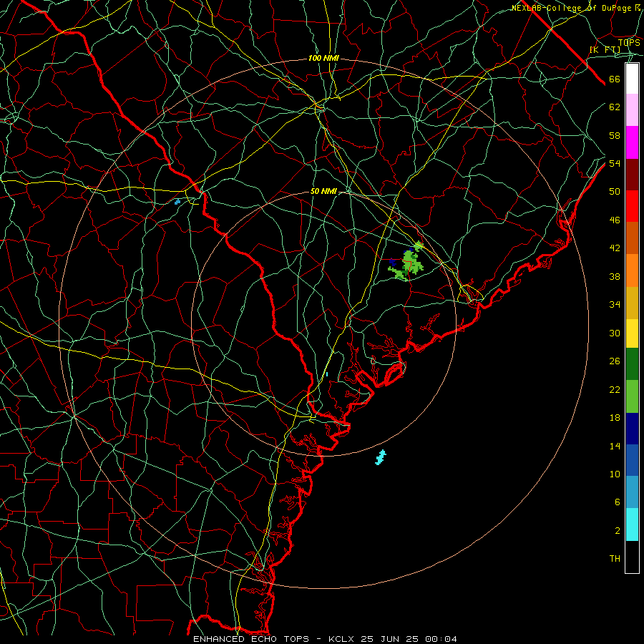Select legend value 6
644x644 pixels.
point(617,502)
